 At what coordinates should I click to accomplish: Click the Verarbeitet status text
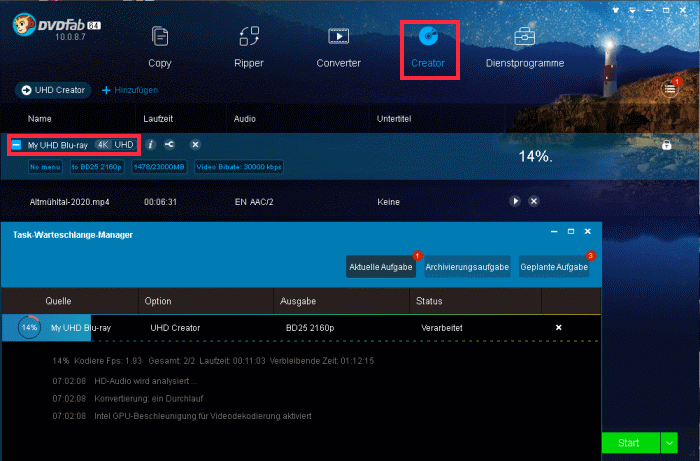442,328
